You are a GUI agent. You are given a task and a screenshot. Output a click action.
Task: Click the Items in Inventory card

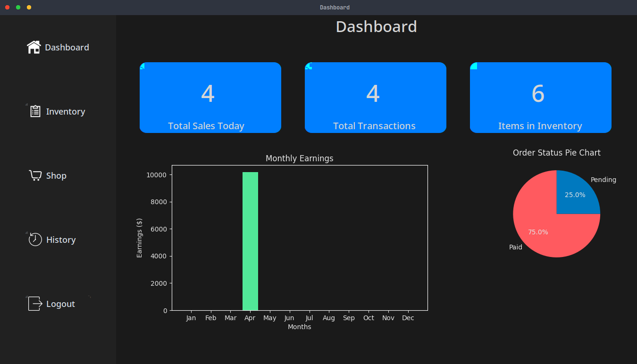coord(541,98)
